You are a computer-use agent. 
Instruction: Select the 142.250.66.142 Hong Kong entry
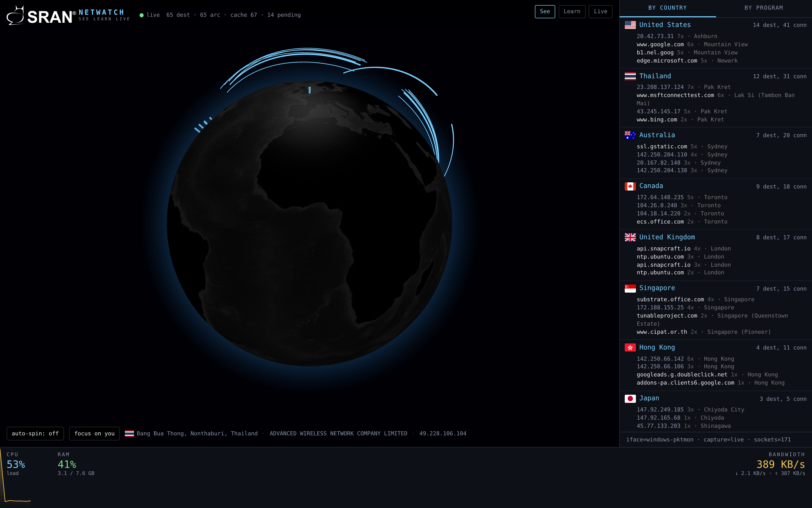(685, 359)
